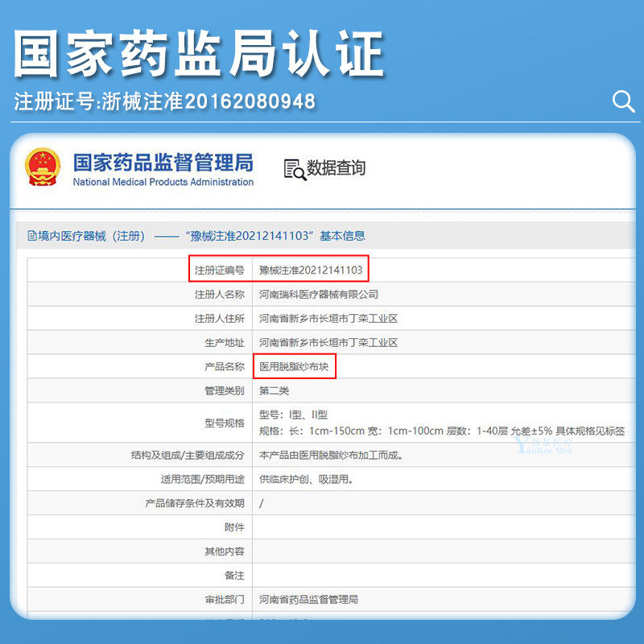Image resolution: width=644 pixels, height=644 pixels.
Task: Click the 适用范围/预期用途 label
Action: pos(202,479)
